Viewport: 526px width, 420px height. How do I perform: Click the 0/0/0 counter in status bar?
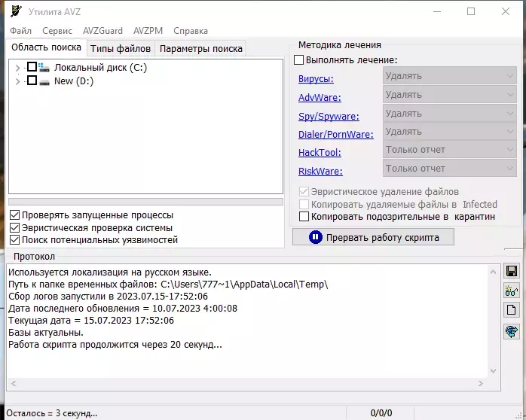[x=381, y=413]
